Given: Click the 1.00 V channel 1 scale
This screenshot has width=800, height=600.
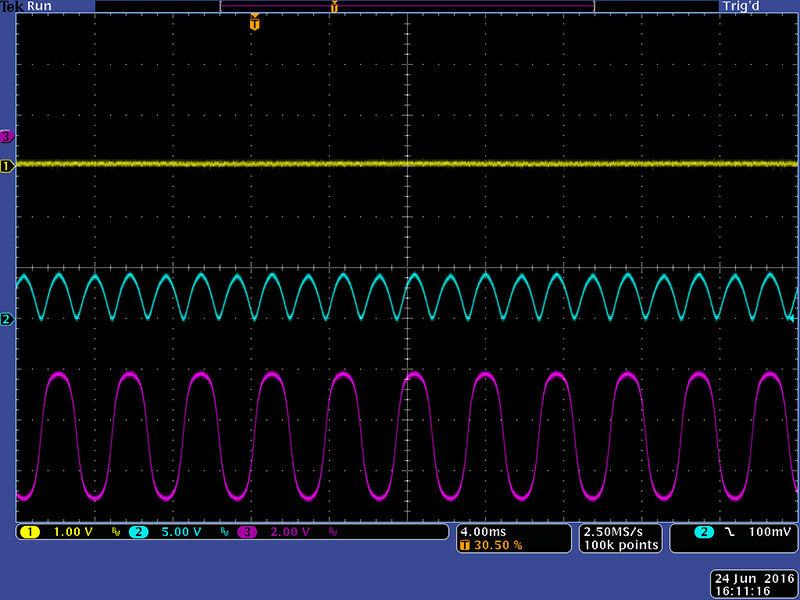Looking at the screenshot, I should [73, 532].
